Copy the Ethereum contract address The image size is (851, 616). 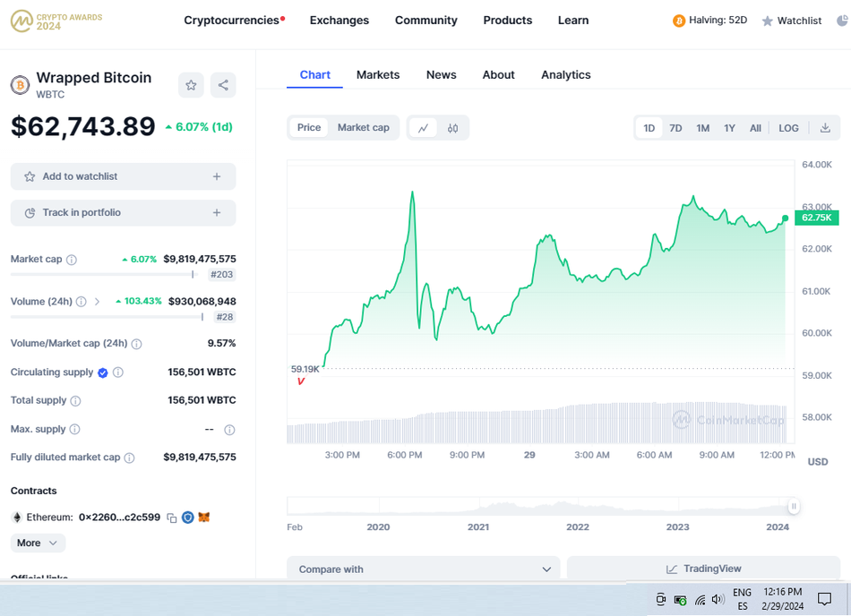[172, 518]
